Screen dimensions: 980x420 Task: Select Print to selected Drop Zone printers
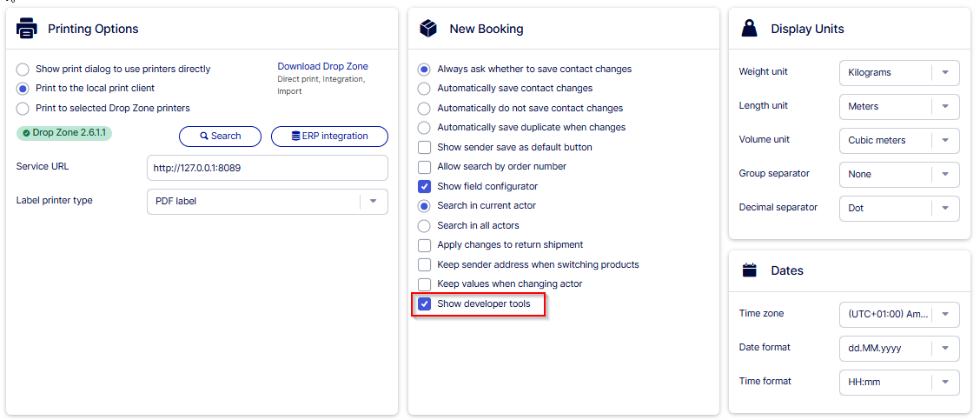pos(23,109)
